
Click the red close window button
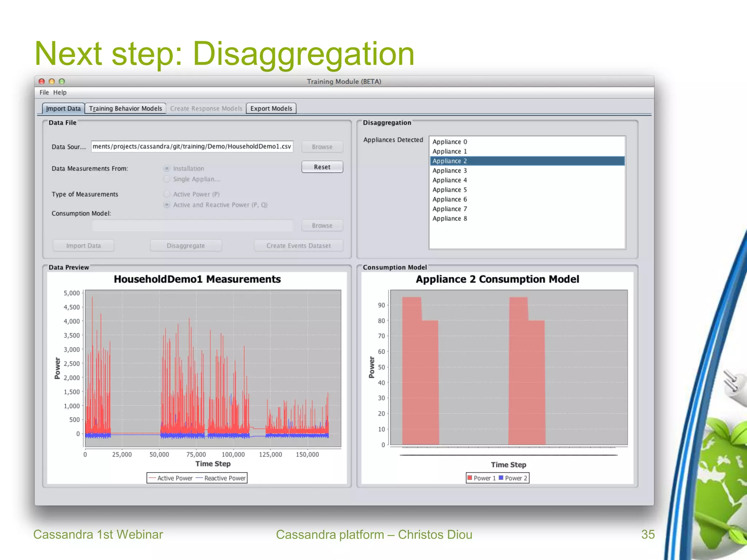pyautogui.click(x=42, y=81)
